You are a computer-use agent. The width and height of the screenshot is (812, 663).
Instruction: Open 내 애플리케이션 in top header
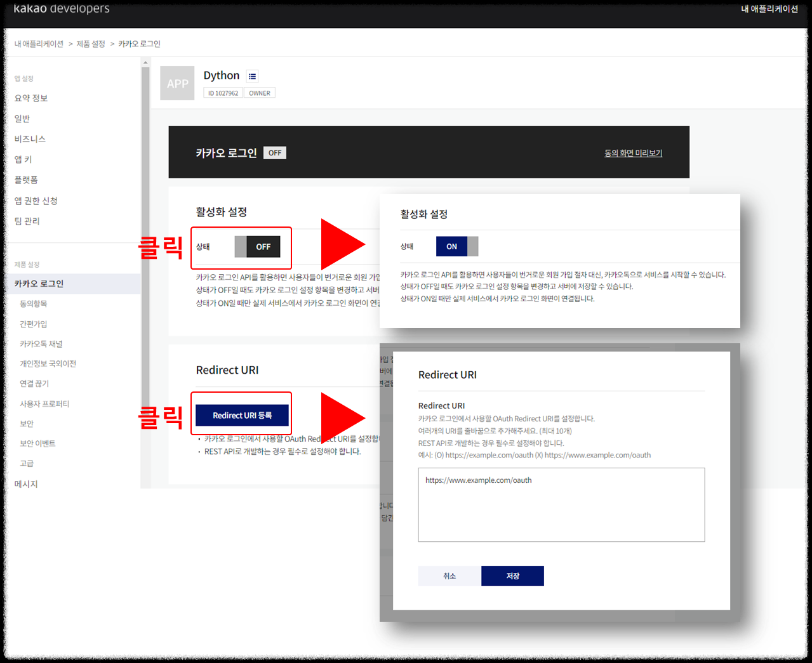(769, 9)
